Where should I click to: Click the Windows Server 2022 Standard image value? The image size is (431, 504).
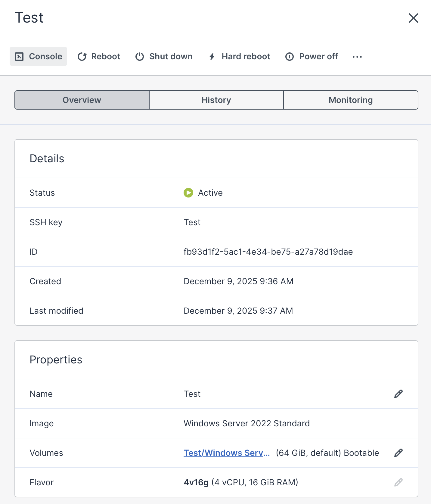click(x=247, y=423)
